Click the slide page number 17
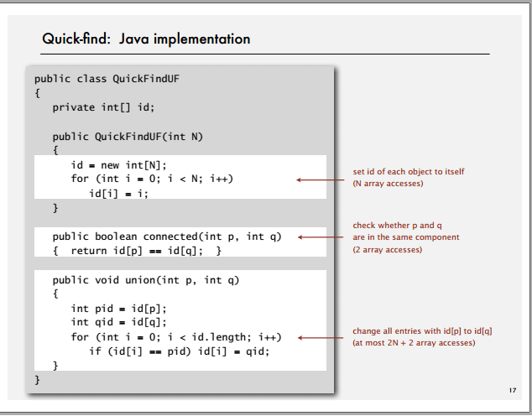The width and height of the screenshot is (532, 416). (x=513, y=391)
